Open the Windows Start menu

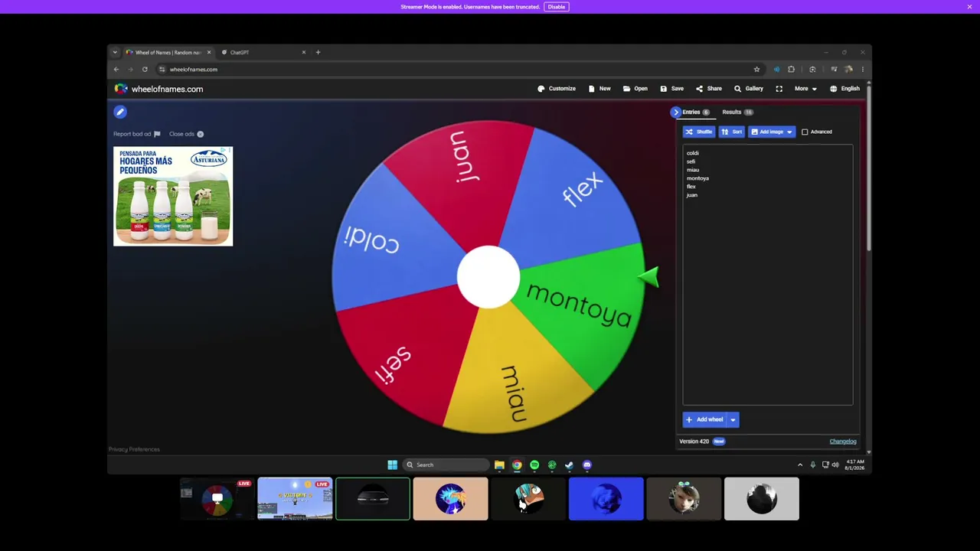(392, 465)
